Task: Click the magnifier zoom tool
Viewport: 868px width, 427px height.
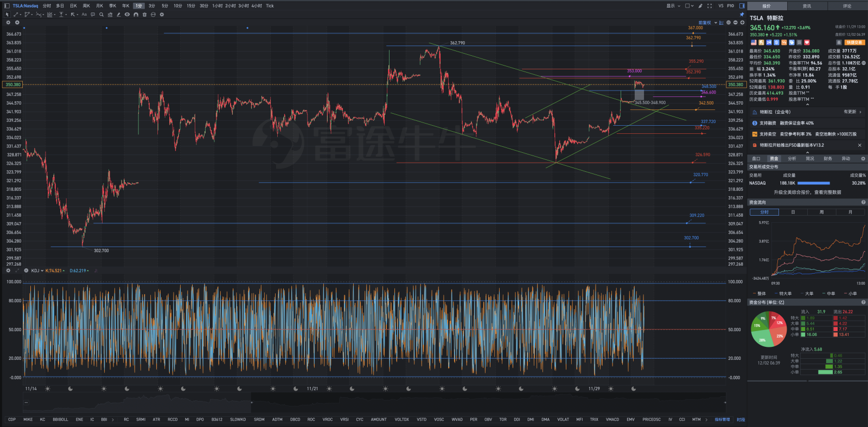Action: coord(101,15)
